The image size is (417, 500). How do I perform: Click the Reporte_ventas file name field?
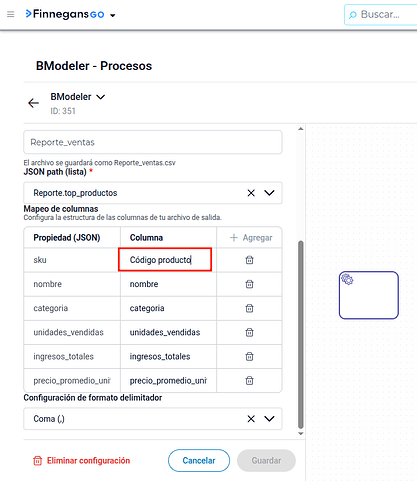click(153, 142)
